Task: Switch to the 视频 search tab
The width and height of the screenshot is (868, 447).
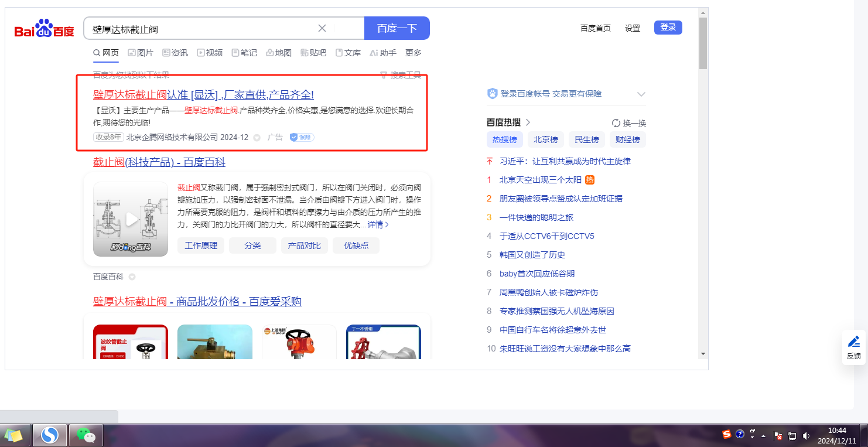Action: pyautogui.click(x=210, y=53)
